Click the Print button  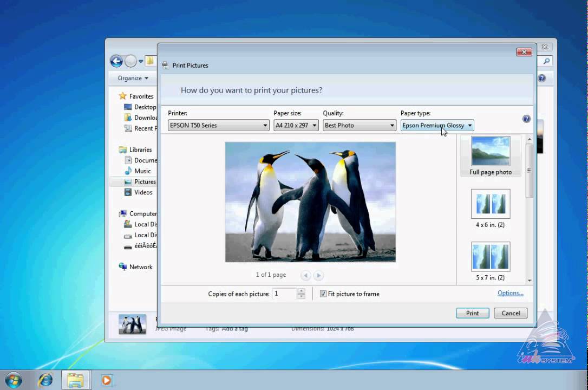pyautogui.click(x=473, y=313)
